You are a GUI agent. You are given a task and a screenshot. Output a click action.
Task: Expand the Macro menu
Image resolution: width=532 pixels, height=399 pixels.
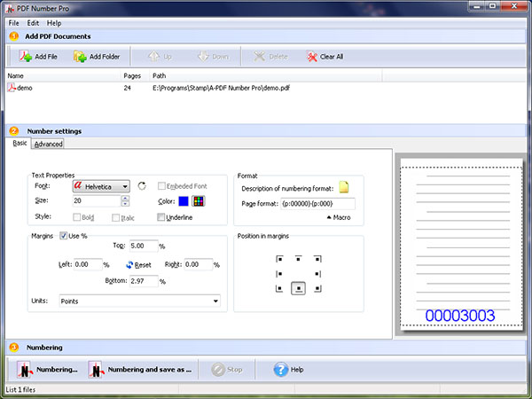339,217
